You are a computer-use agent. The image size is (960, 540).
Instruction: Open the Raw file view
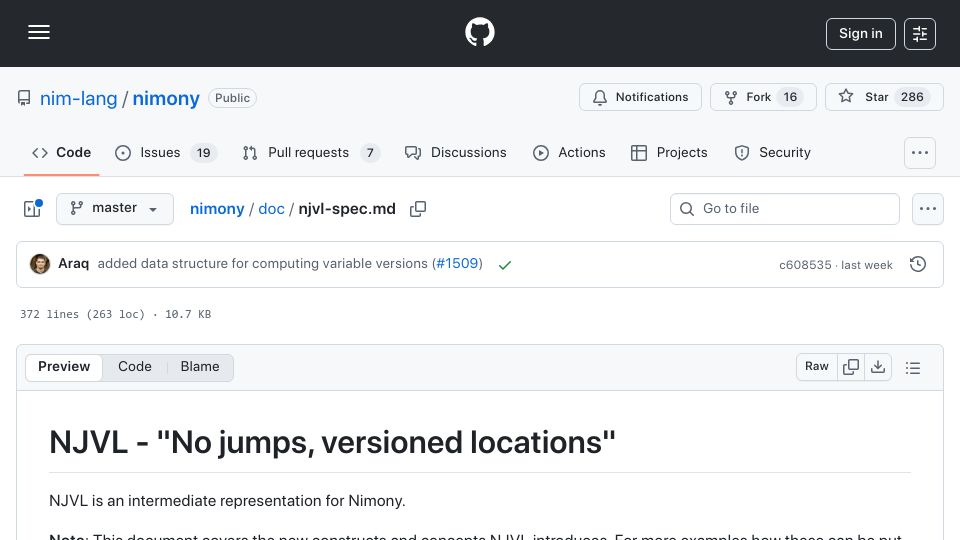tap(817, 367)
